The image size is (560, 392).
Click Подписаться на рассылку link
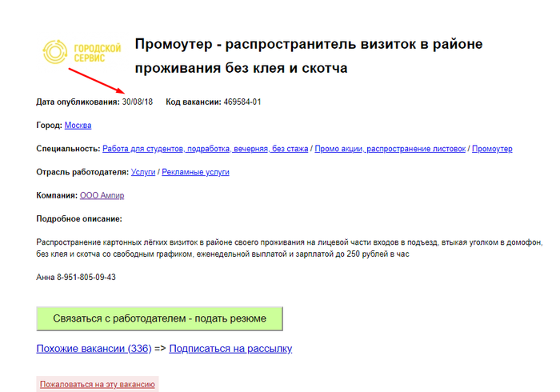(x=230, y=349)
